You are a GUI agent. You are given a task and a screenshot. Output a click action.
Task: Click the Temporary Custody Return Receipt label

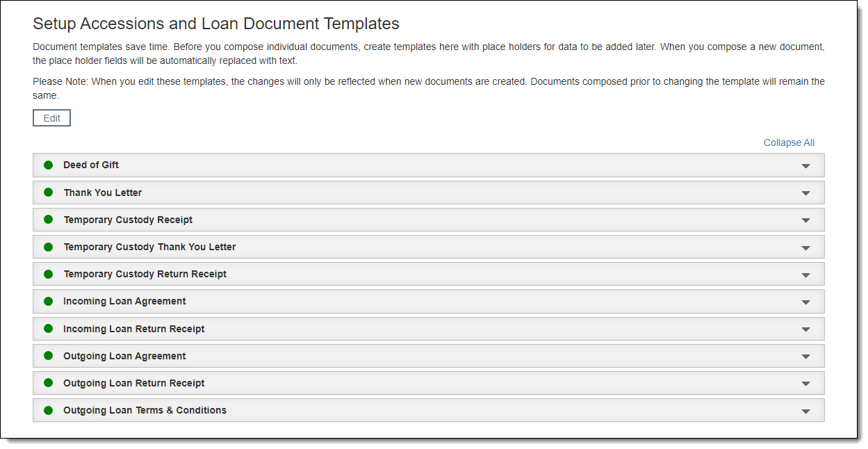[145, 275]
